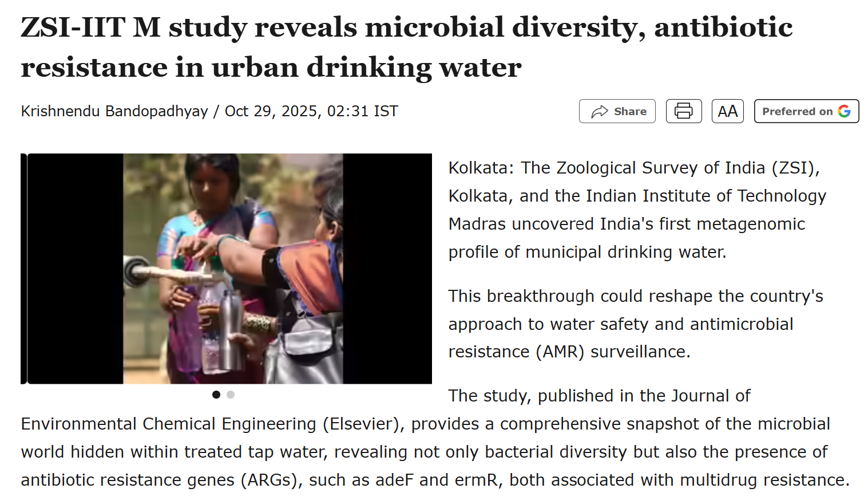Open the article headline about microbial diversity
Viewport: 868px width, 500px height.
point(406,47)
